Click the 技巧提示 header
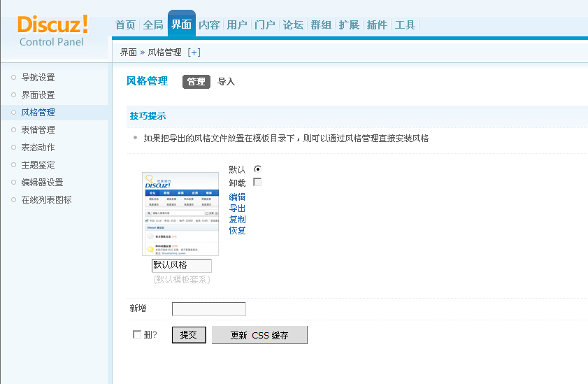This screenshot has height=384, width=588. pyautogui.click(x=148, y=116)
